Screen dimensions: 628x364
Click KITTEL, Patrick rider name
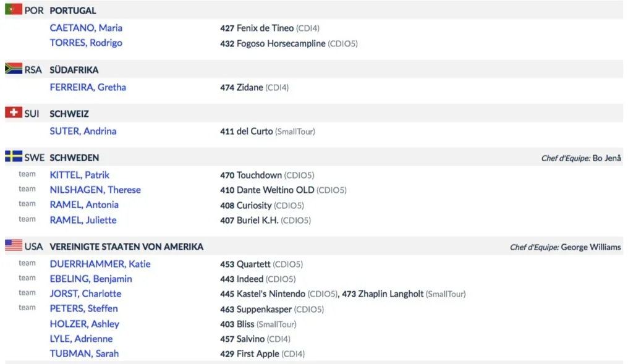pyautogui.click(x=79, y=175)
